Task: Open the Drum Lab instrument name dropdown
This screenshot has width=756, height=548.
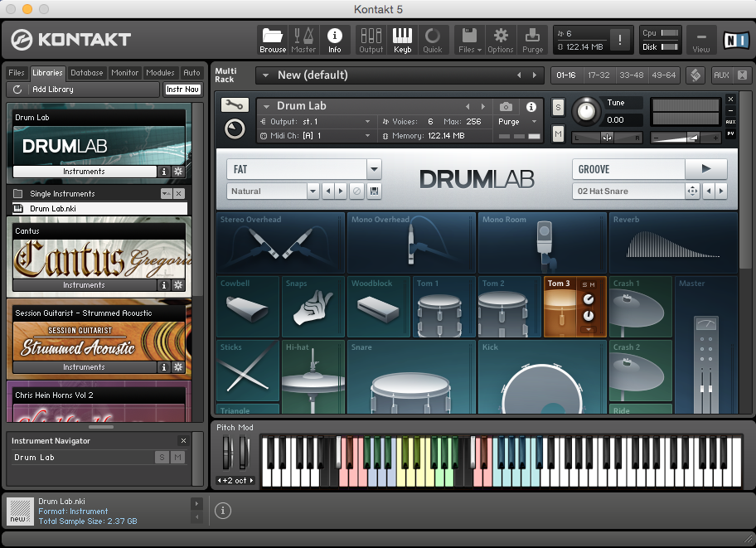Action: (x=266, y=106)
